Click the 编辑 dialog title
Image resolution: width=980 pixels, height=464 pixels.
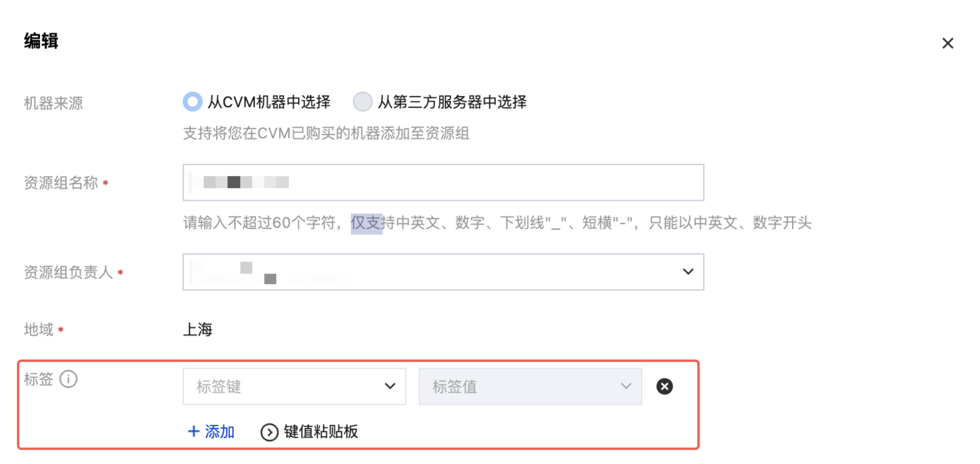coord(41,41)
